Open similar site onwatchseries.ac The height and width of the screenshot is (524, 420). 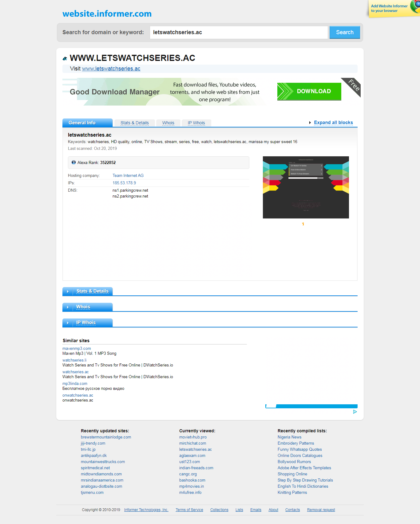pos(78,395)
